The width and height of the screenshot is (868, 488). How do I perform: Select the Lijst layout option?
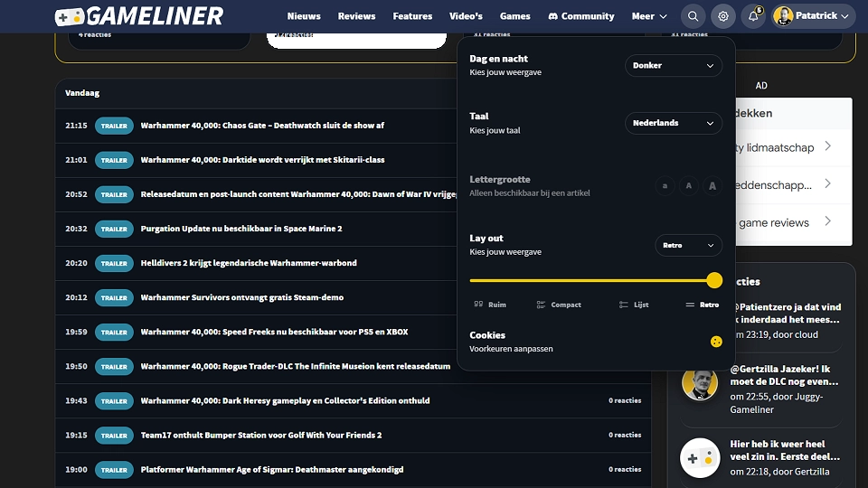634,305
